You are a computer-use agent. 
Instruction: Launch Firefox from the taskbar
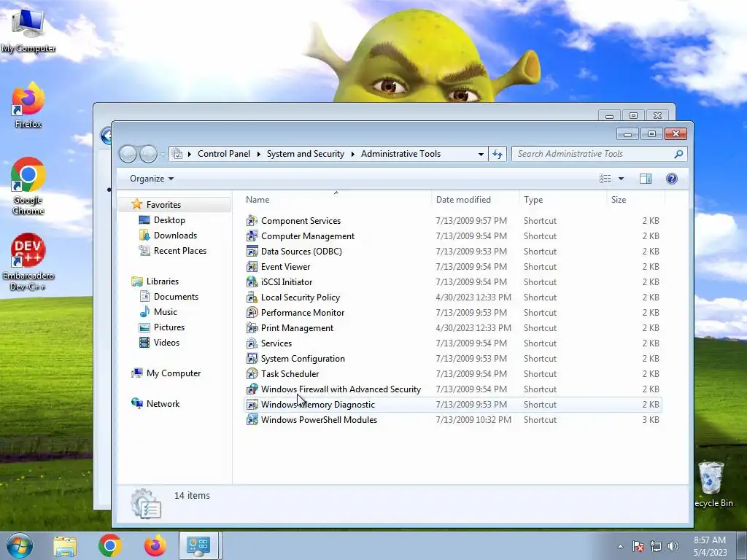(155, 545)
